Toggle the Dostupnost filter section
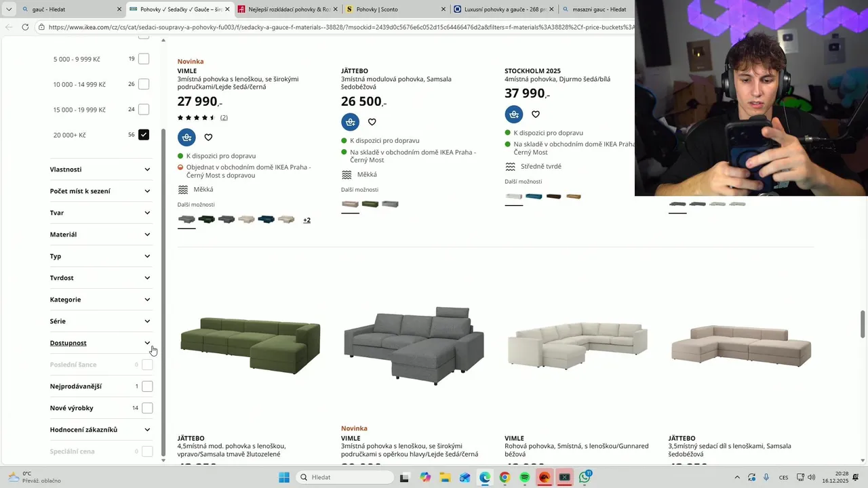The width and height of the screenshot is (868, 488). tap(100, 343)
